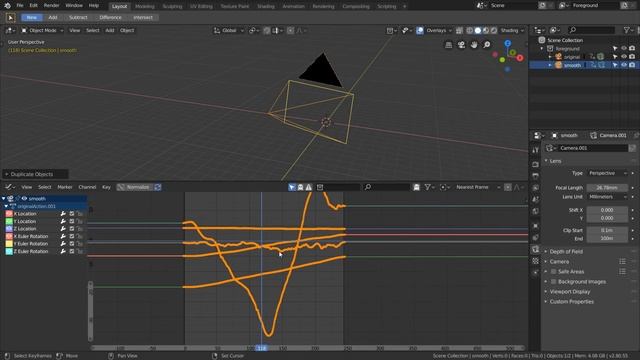Open the Render properties tab icon
This screenshot has width=640, height=360.
pos(535,164)
